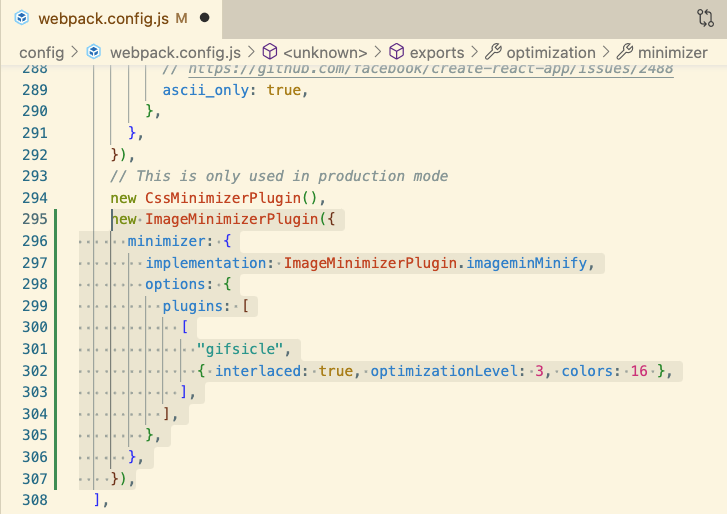The image size is (727, 514).
Task: Click CssMinimizerPlugin identifier on line 294
Action: (x=223, y=198)
